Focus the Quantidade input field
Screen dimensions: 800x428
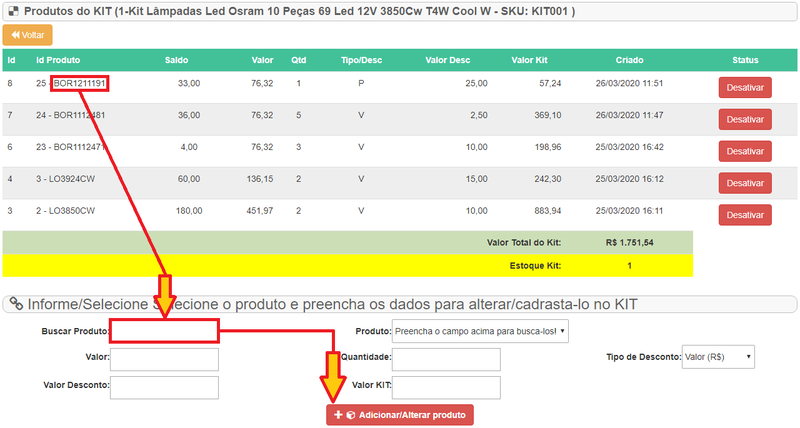[446, 360]
